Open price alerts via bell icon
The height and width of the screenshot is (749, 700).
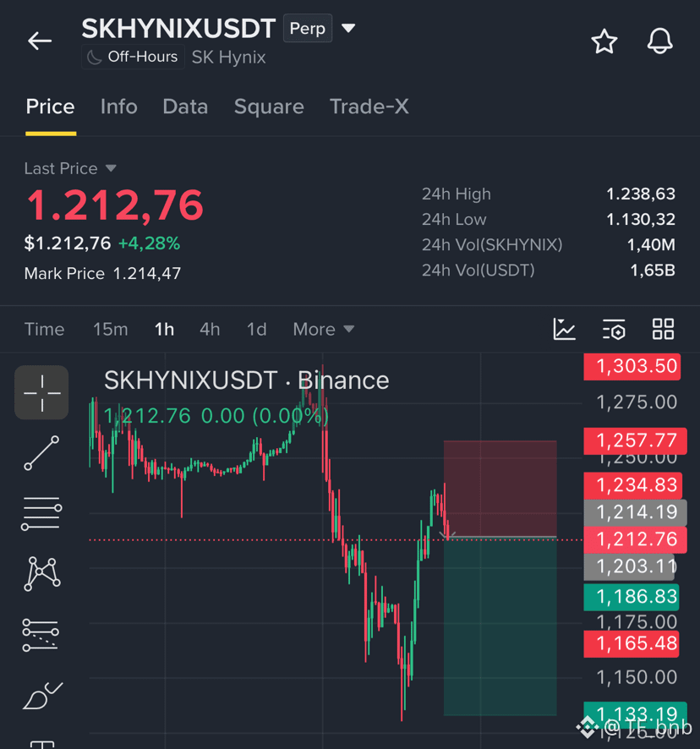(660, 41)
